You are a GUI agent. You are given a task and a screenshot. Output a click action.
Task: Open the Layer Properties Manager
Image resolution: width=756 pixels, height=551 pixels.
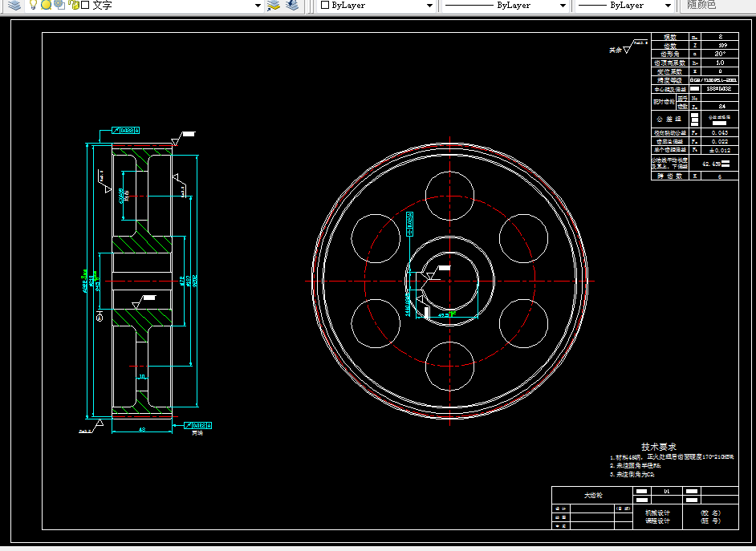point(15,6)
